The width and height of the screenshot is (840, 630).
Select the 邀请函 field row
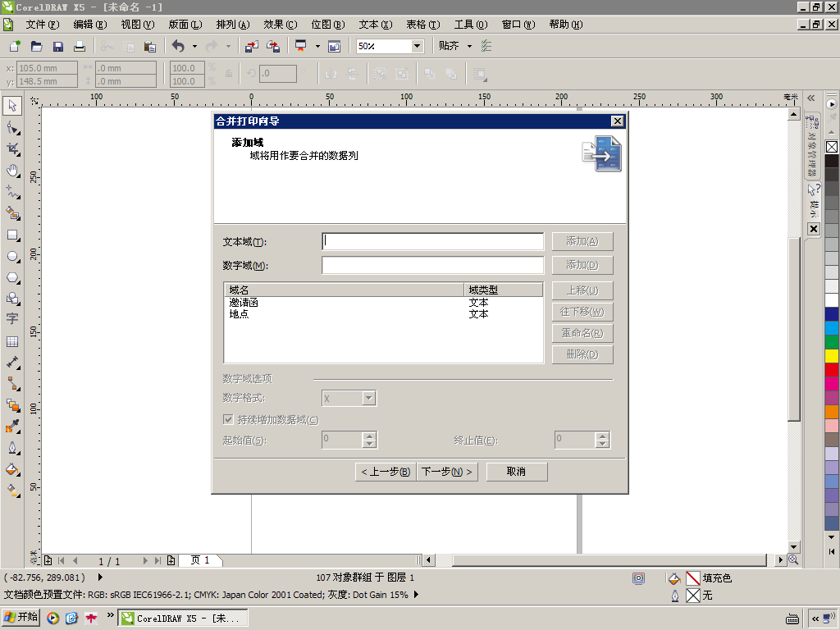383,303
